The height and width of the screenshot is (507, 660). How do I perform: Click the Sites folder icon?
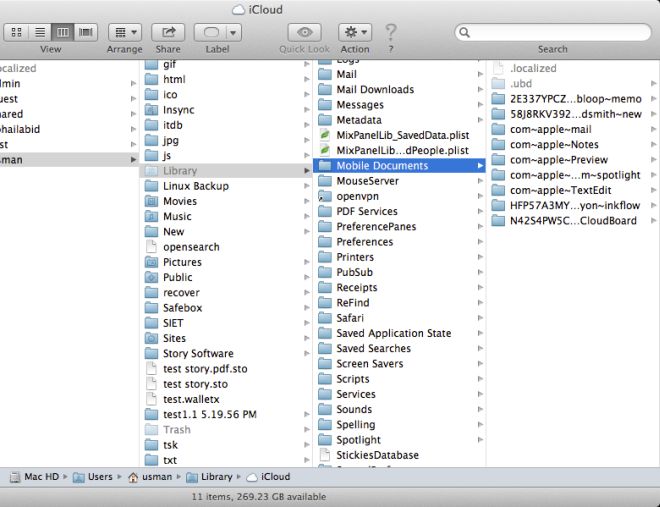[151, 338]
